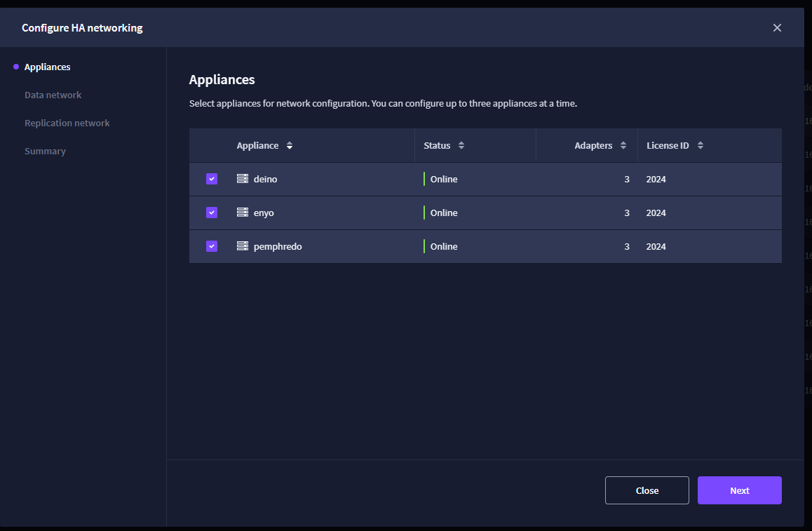Click the server icon beside enyo
Screen dimensions: 812x531
(x=243, y=213)
